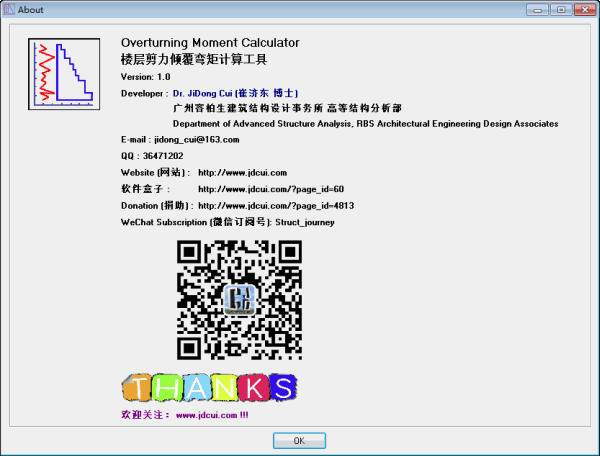Click the Version: 1.0 text
Viewport: 600px width, 456px height.
pyautogui.click(x=145, y=77)
